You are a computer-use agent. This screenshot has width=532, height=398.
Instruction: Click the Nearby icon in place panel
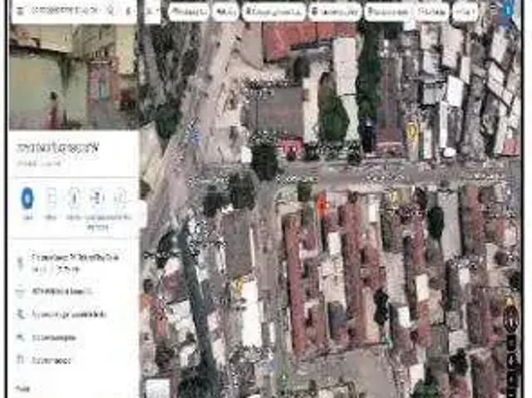coord(73,198)
